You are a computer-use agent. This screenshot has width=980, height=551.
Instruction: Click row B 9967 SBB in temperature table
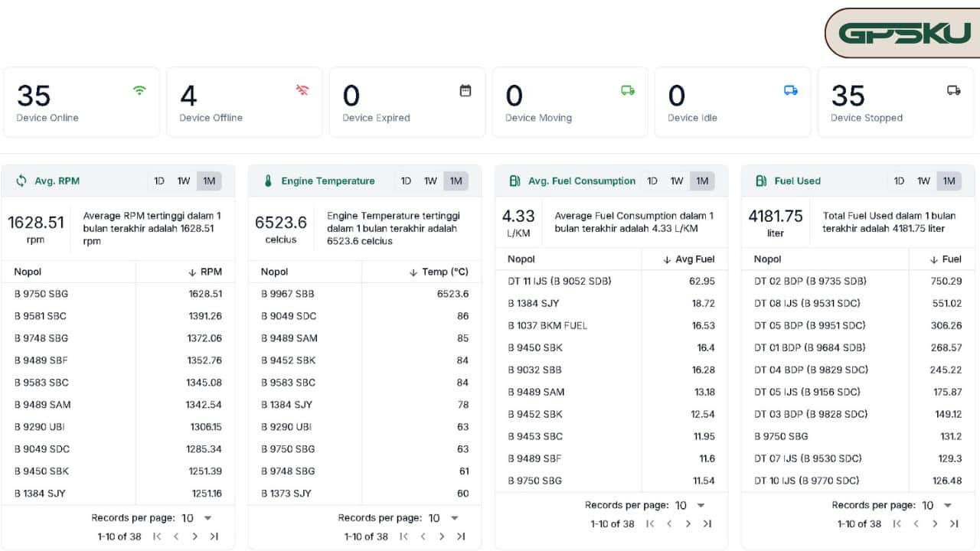coord(364,294)
